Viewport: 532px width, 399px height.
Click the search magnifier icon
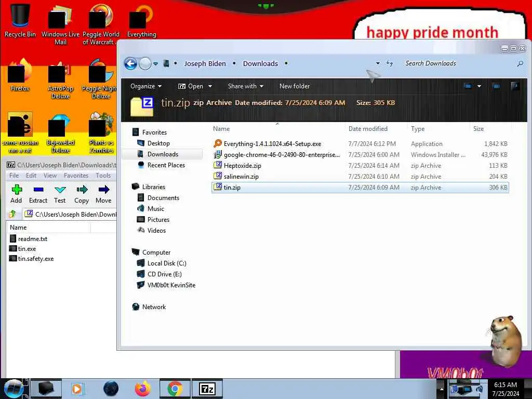(x=520, y=63)
